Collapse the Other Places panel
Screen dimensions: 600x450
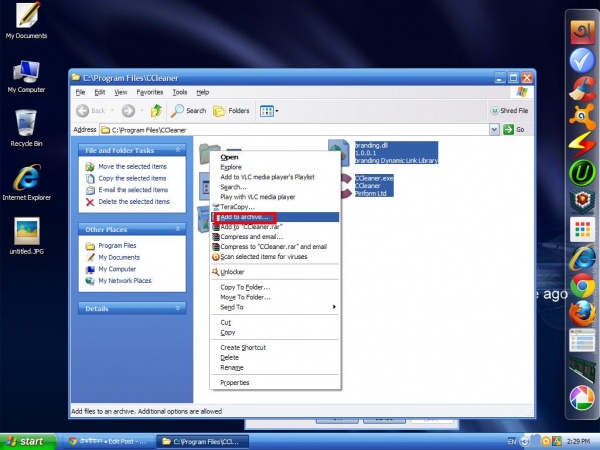tap(178, 229)
